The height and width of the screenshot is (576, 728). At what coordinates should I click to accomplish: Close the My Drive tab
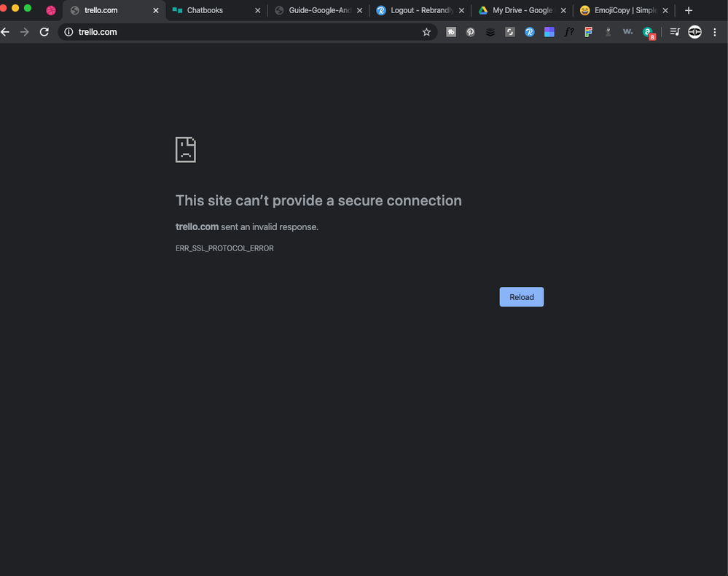tap(563, 10)
